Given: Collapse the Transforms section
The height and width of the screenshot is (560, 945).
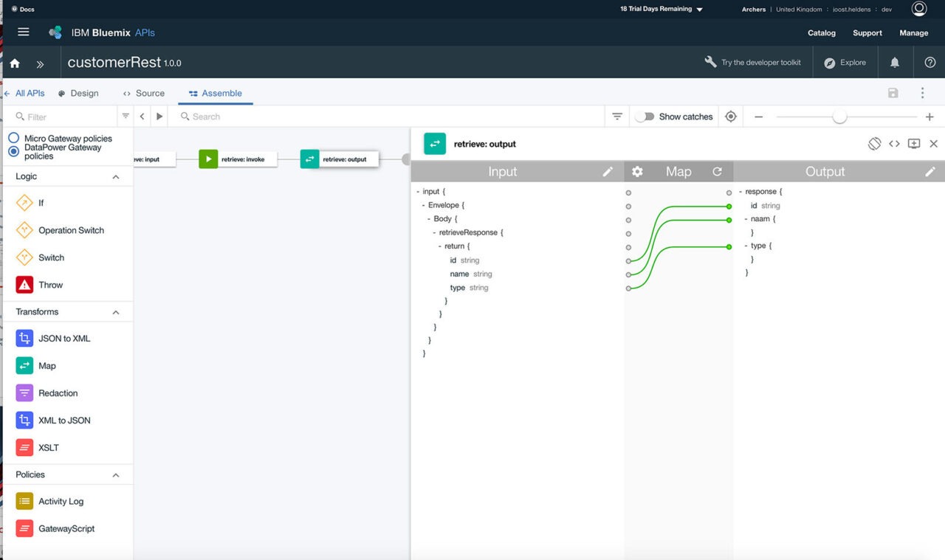Looking at the screenshot, I should (116, 312).
